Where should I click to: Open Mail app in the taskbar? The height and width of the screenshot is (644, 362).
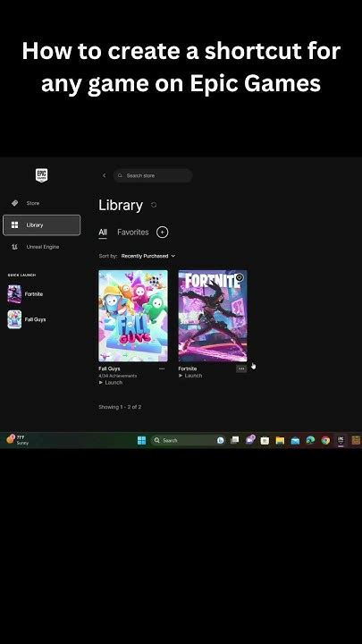[x=295, y=440]
